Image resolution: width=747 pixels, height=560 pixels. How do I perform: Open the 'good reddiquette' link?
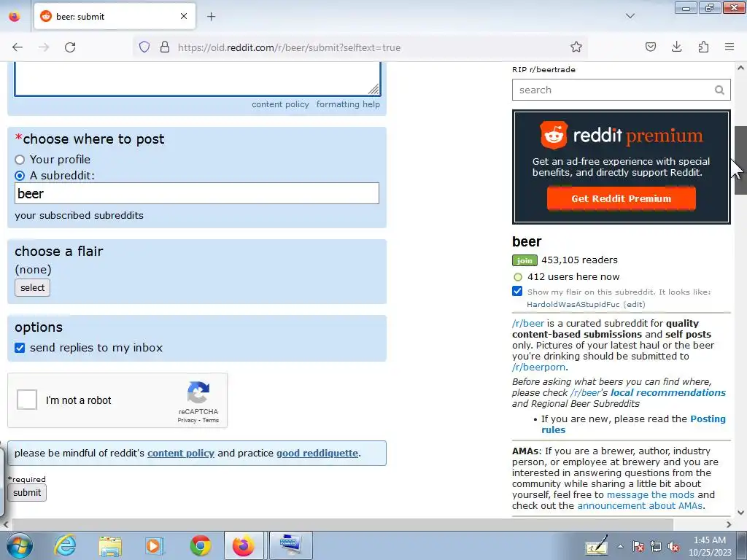pyautogui.click(x=317, y=453)
